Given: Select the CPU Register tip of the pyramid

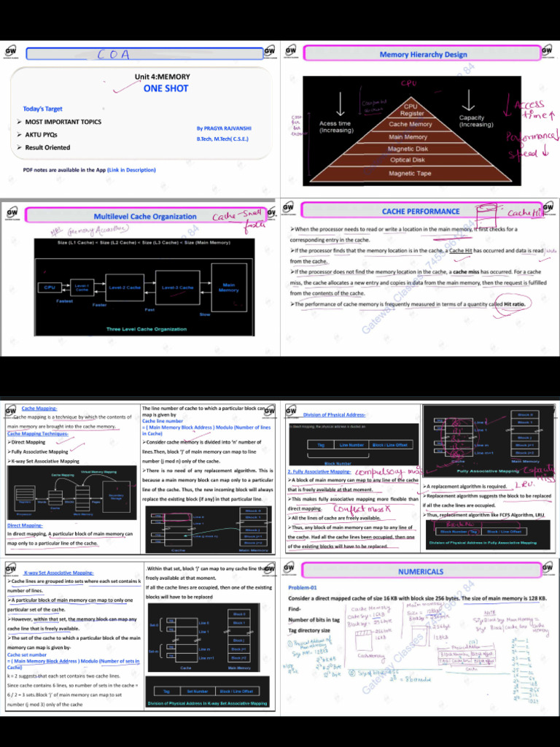Looking at the screenshot, I should 411,110.
